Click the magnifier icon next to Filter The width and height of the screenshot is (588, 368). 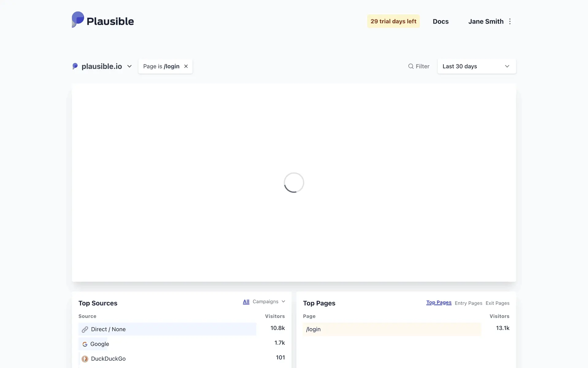(411, 66)
